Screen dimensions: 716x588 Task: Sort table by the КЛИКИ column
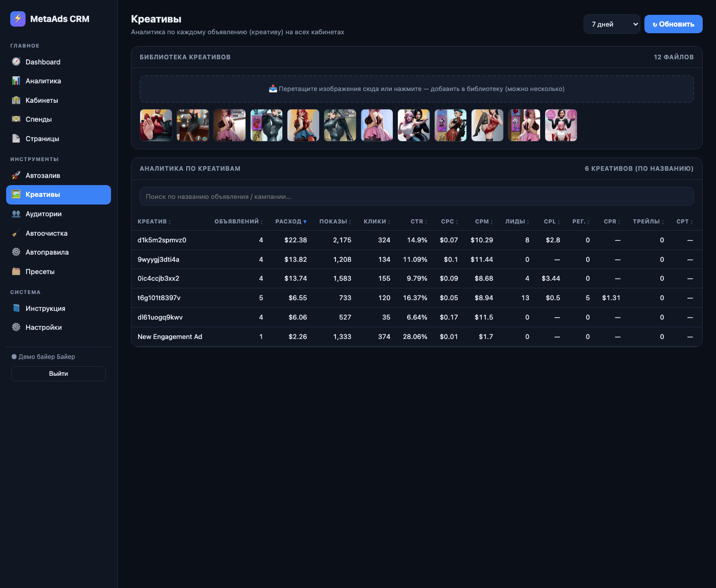pos(377,221)
